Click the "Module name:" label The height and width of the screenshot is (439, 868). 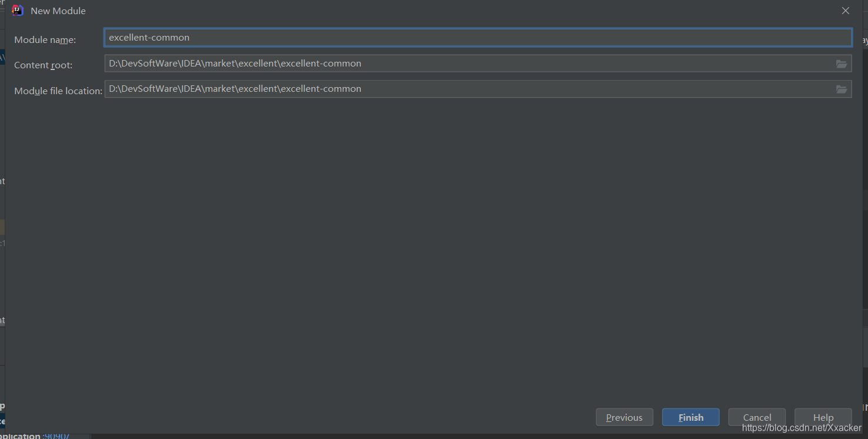[45, 40]
